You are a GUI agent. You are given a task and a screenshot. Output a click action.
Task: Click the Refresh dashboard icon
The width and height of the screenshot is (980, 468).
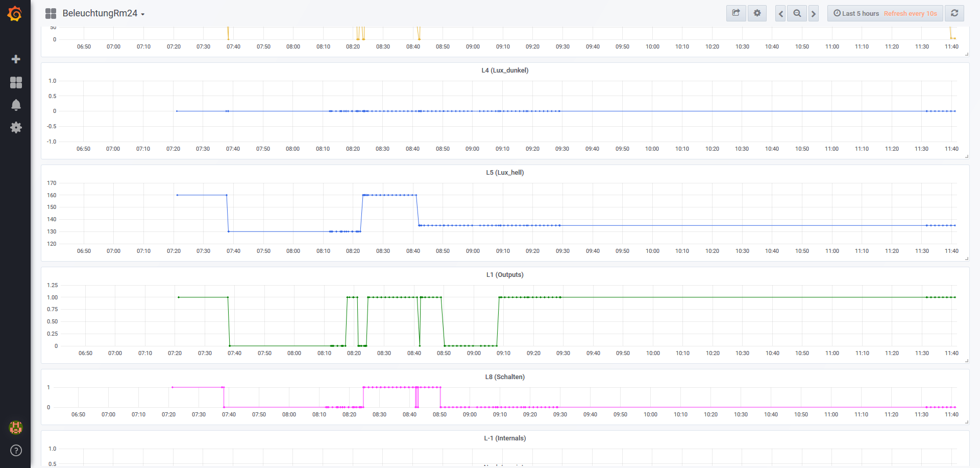954,13
